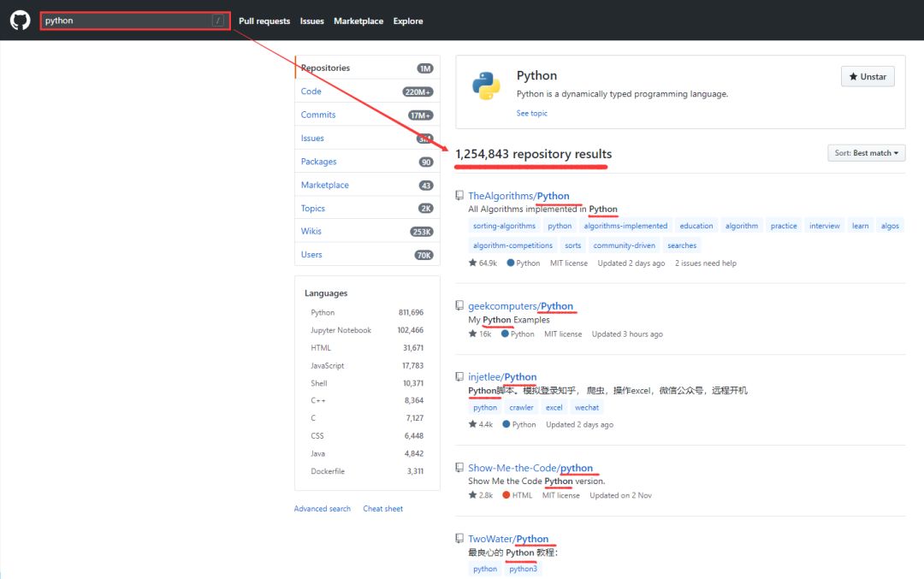Filter by JavaScript language
Image resolution: width=924 pixels, height=579 pixels.
(x=367, y=366)
